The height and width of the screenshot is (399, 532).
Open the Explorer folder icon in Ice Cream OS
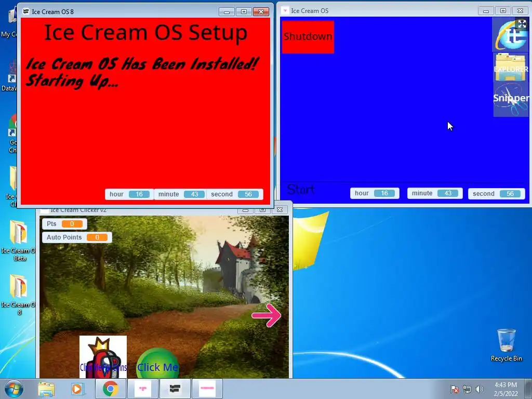511,67
